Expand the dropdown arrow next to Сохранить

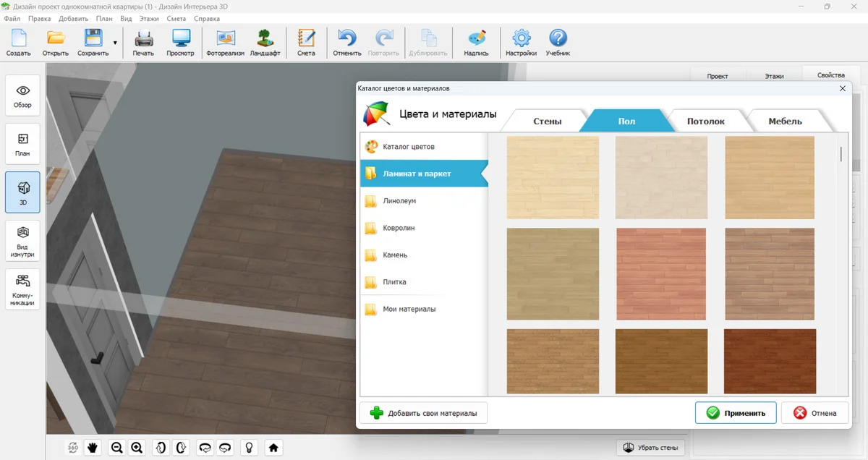[x=115, y=43]
